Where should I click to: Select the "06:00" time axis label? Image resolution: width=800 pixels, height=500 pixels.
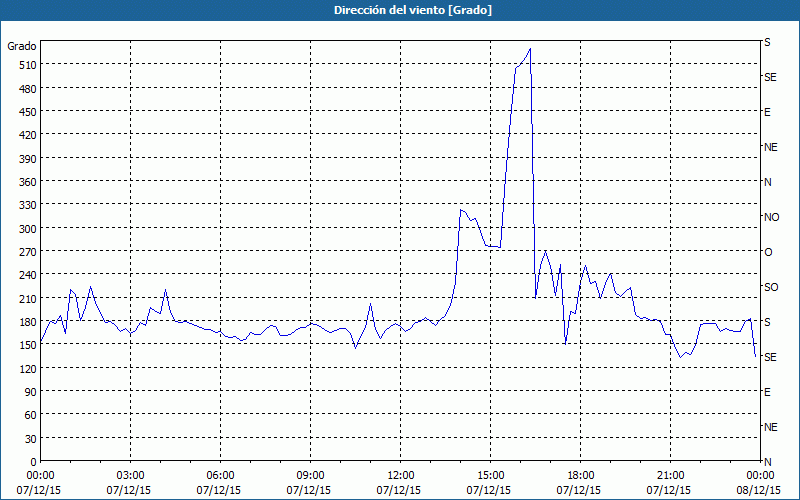[220, 476]
